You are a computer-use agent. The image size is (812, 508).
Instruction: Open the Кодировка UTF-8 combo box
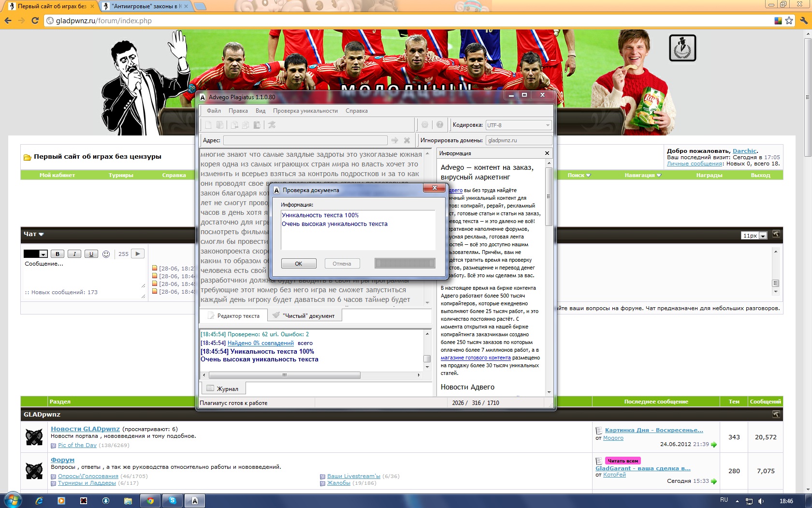pos(518,125)
